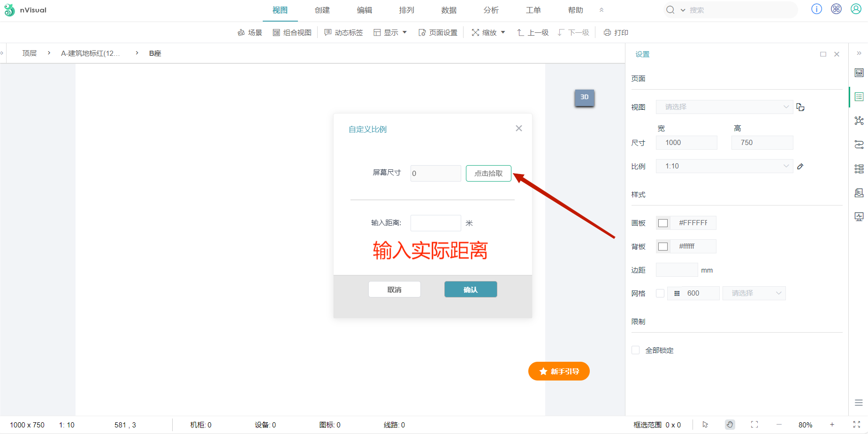Navigate to 顶层 in the breadcrumb
This screenshot has height=434, width=868.
30,53
